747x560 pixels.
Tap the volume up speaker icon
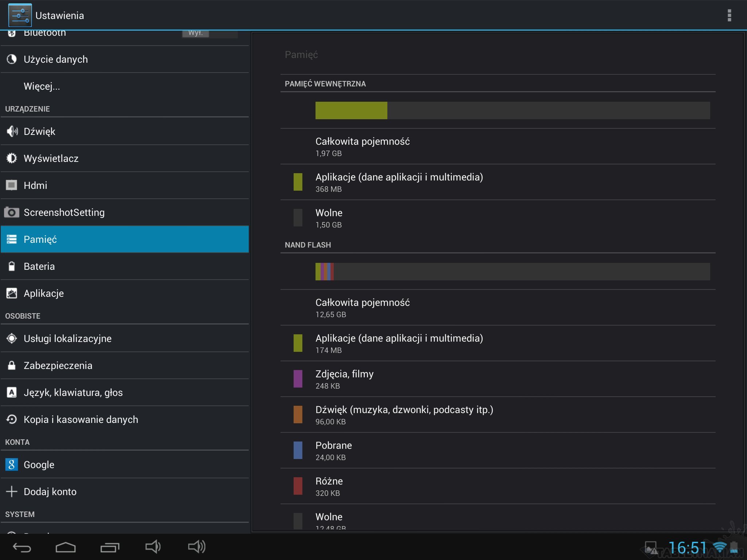point(197,547)
